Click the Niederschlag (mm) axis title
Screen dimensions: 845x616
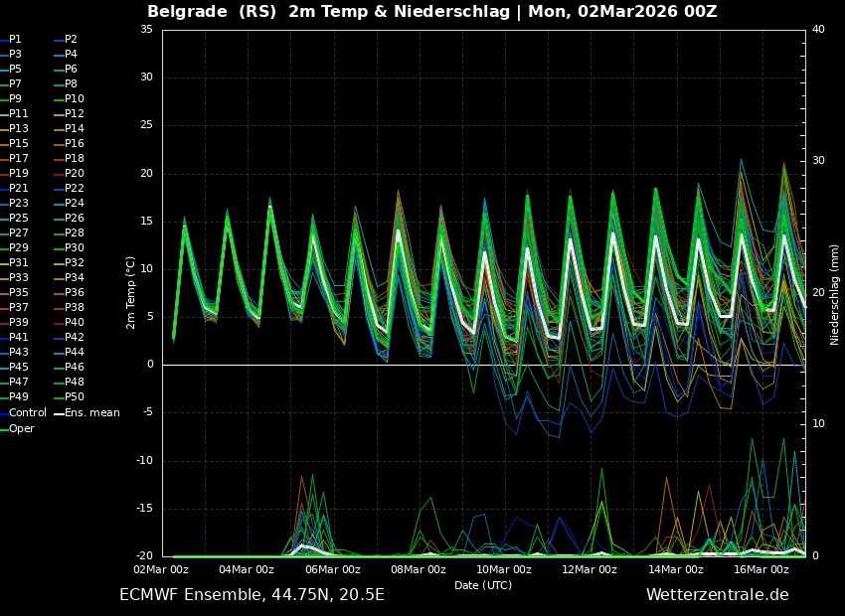834,294
